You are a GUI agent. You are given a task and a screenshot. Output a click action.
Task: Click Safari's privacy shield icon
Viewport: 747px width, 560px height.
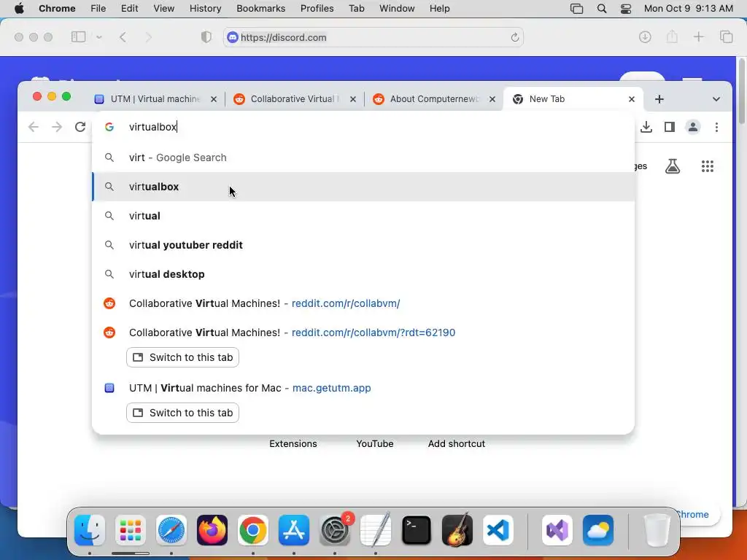[x=206, y=37]
